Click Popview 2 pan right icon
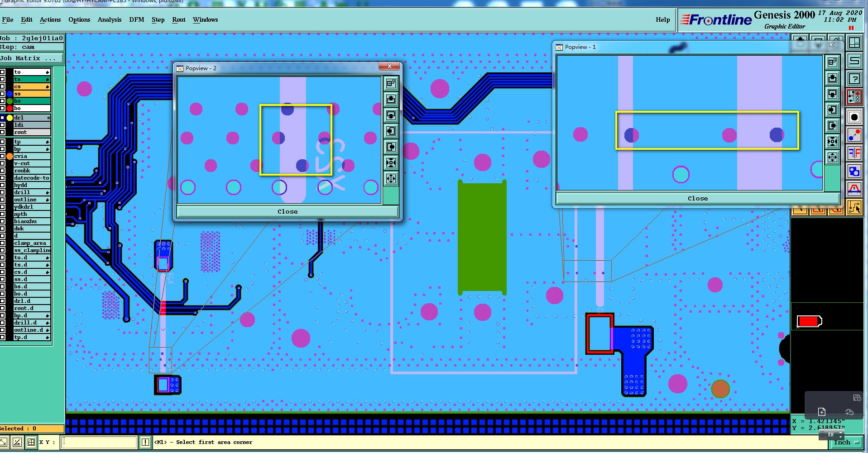The image size is (868, 453). 391,147
